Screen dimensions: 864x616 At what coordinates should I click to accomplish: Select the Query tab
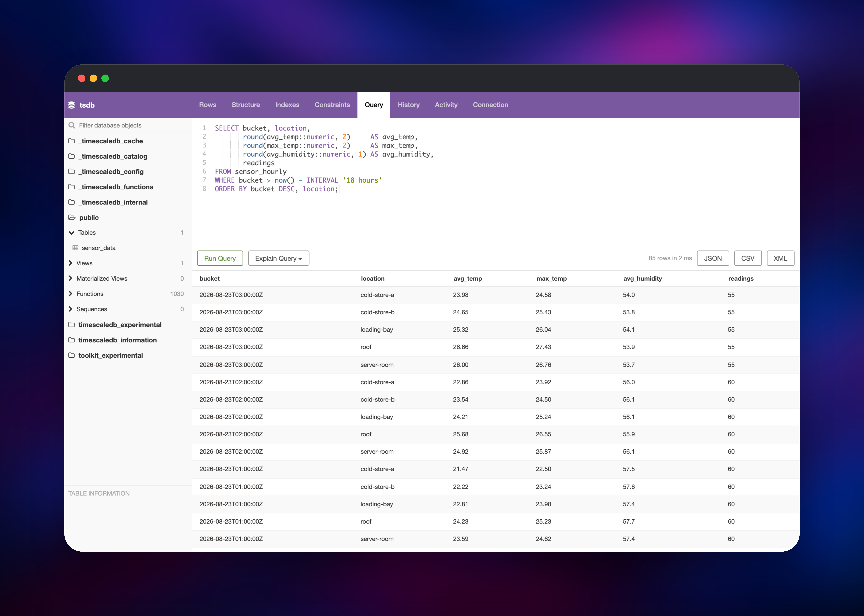374,105
